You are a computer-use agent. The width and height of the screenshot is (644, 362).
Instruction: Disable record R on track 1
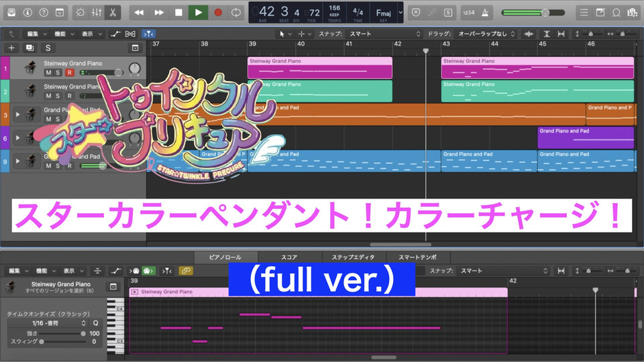click(69, 72)
